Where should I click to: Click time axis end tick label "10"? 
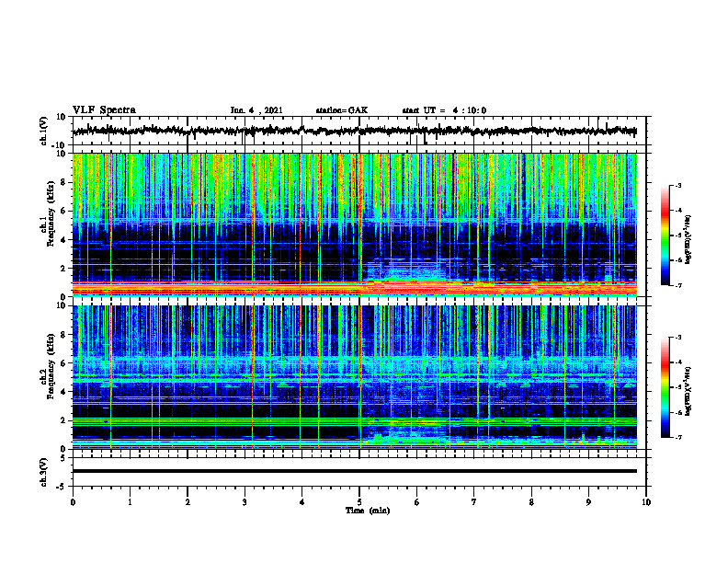[x=646, y=502]
